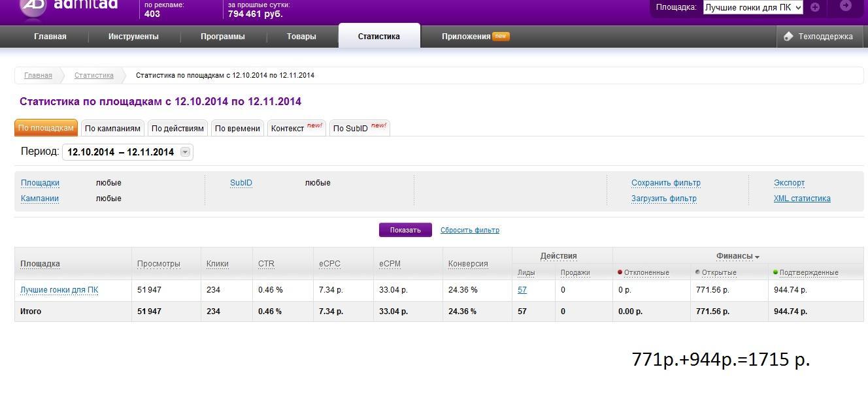
Task: Sort by the Площадка column header
Action: pyautogui.click(x=40, y=264)
